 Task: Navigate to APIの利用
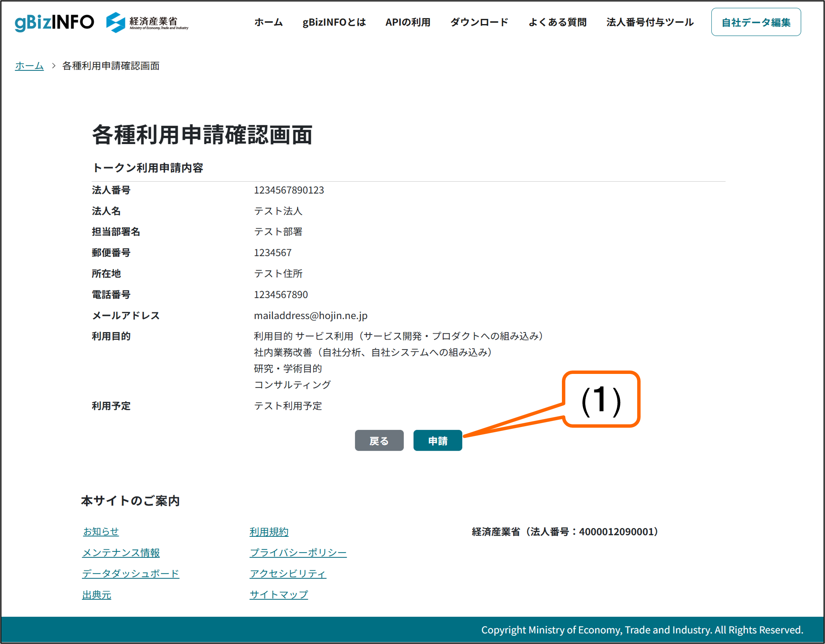pos(409,23)
